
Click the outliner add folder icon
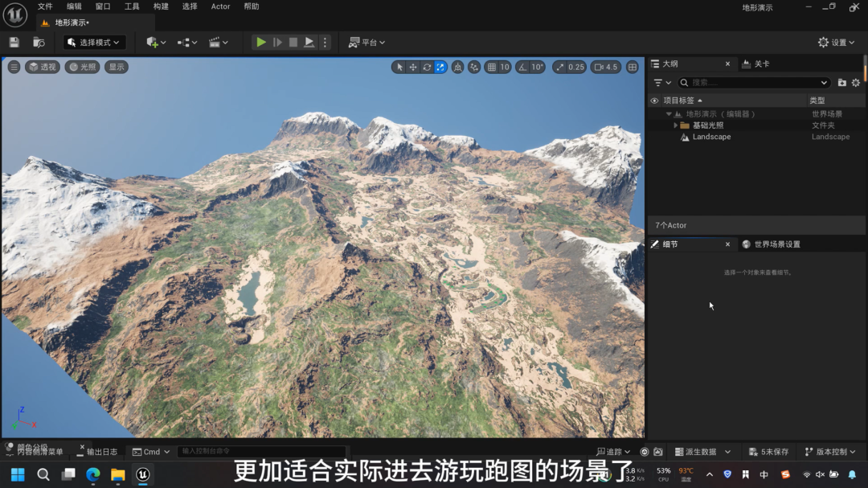[x=842, y=83]
